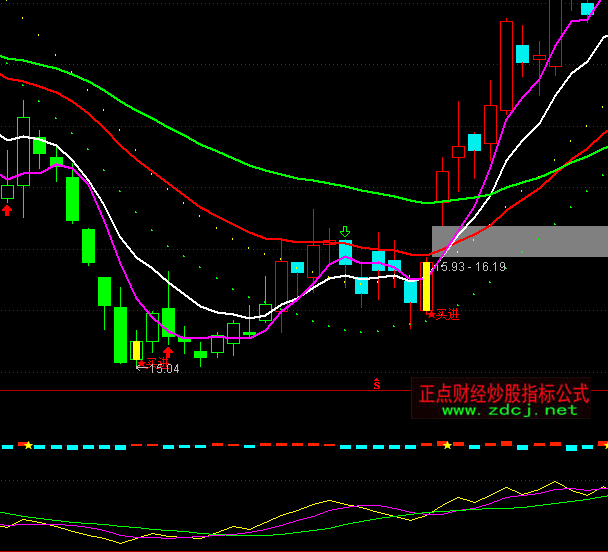Click the 15.04 low price label

[160, 369]
